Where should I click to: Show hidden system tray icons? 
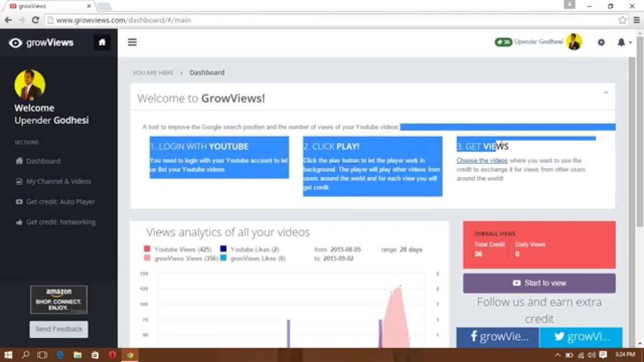tap(557, 355)
